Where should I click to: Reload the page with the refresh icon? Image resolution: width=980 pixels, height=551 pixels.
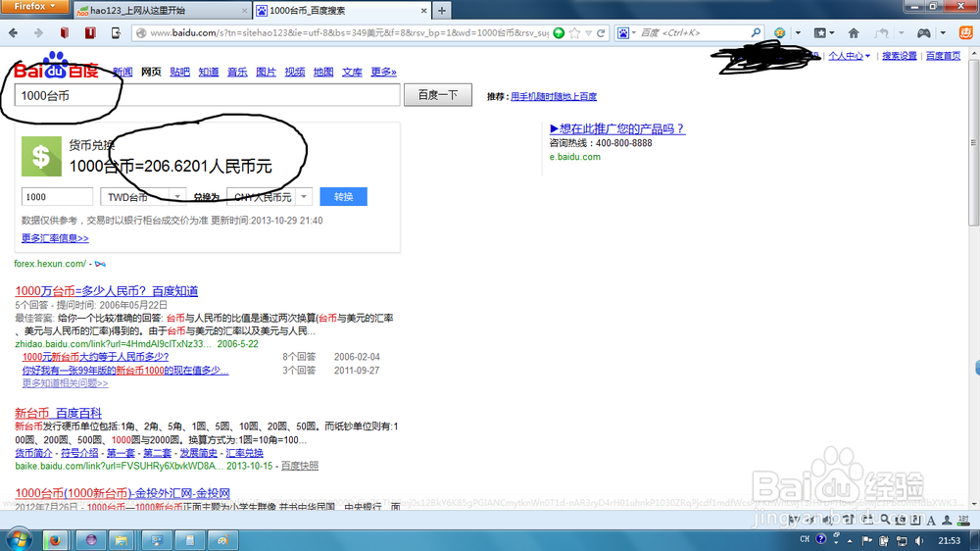click(602, 33)
